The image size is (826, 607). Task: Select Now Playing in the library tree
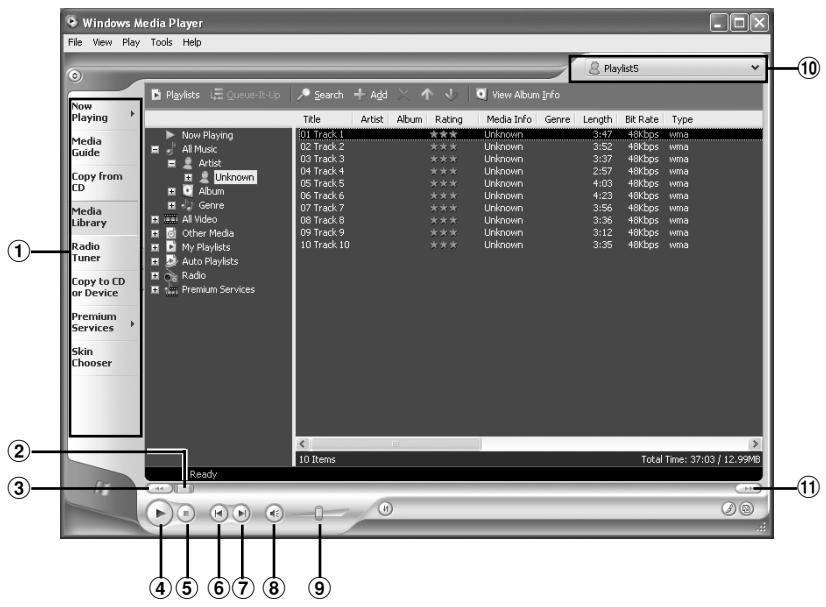click(x=207, y=135)
